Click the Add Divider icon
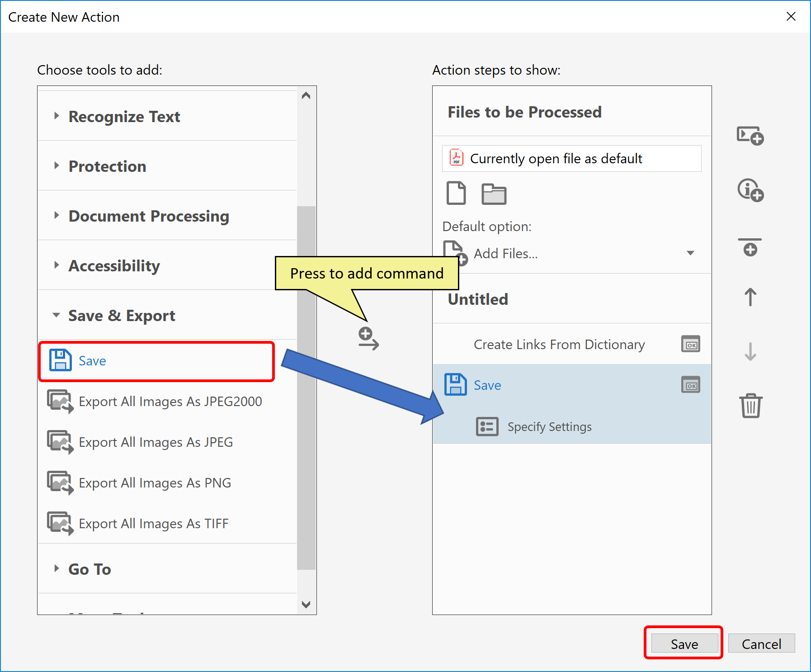The width and height of the screenshot is (811, 672). tap(750, 248)
